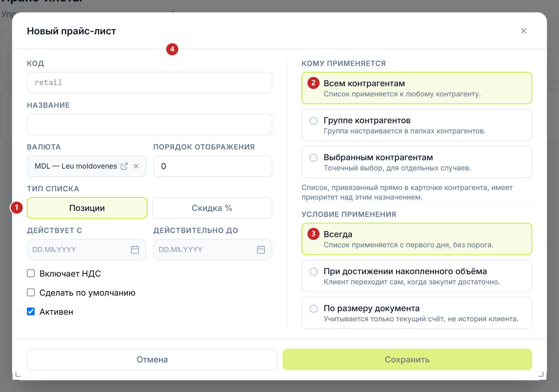
Task: Open the MDL currency record link icon
Action: (x=124, y=166)
